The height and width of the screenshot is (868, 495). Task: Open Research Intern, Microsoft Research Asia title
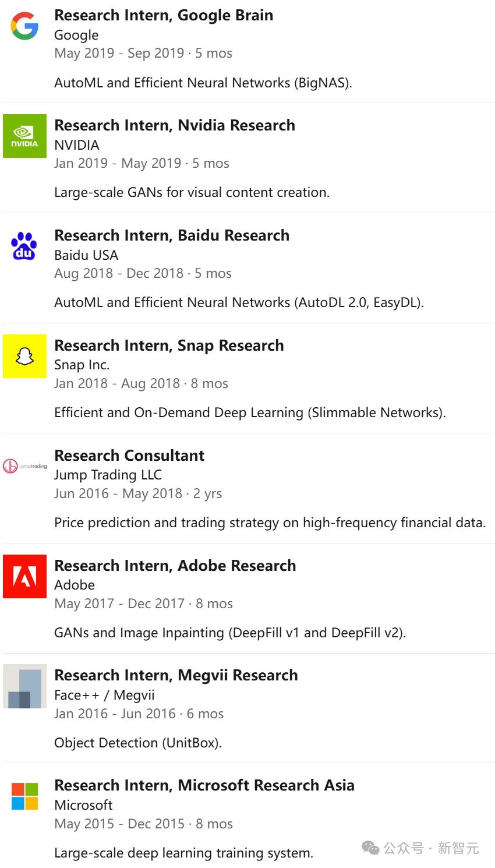[x=204, y=785]
